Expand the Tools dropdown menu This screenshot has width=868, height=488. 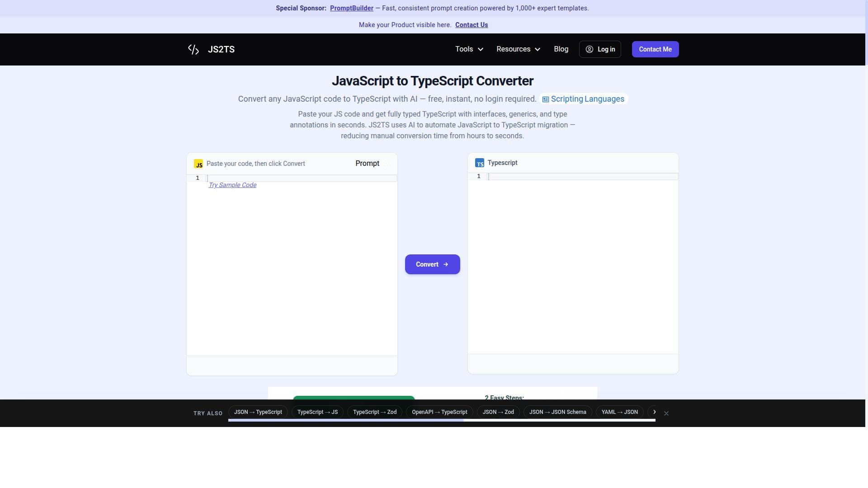click(x=469, y=49)
